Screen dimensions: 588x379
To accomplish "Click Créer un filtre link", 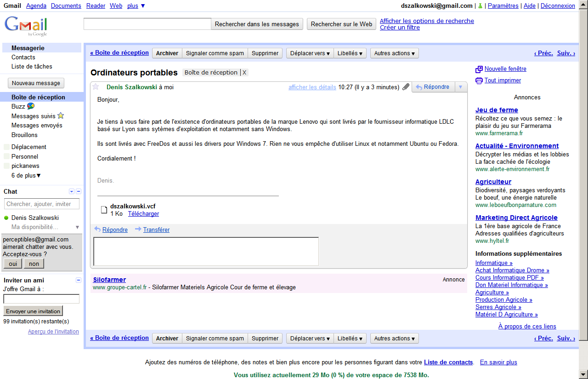I will pyautogui.click(x=400, y=28).
